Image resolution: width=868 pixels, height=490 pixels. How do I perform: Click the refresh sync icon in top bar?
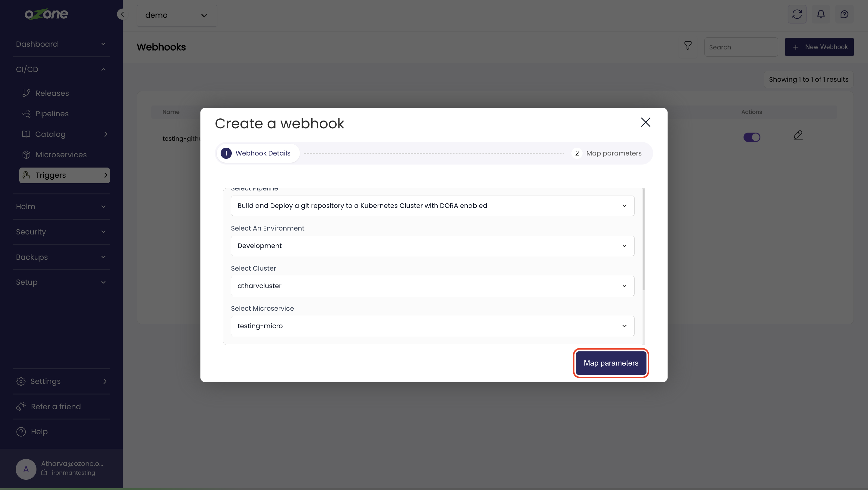point(797,14)
